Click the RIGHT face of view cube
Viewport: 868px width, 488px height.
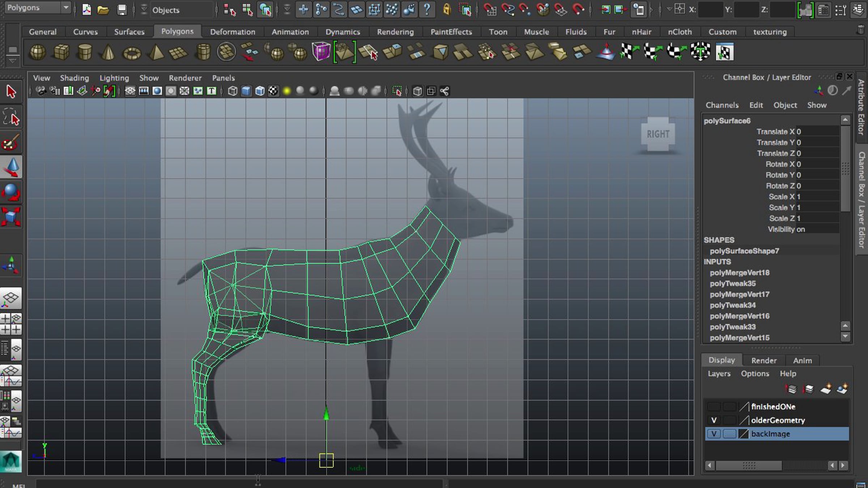(x=658, y=134)
